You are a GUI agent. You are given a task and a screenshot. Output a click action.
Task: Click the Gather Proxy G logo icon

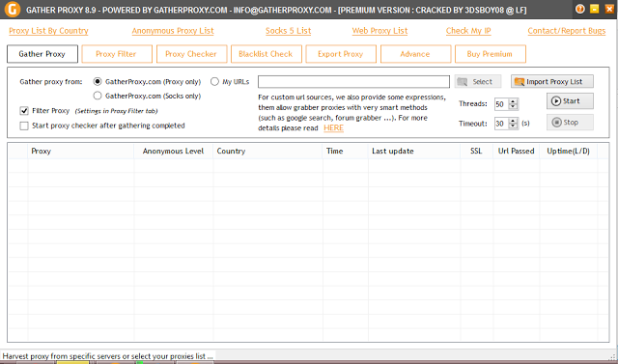tap(13, 9)
